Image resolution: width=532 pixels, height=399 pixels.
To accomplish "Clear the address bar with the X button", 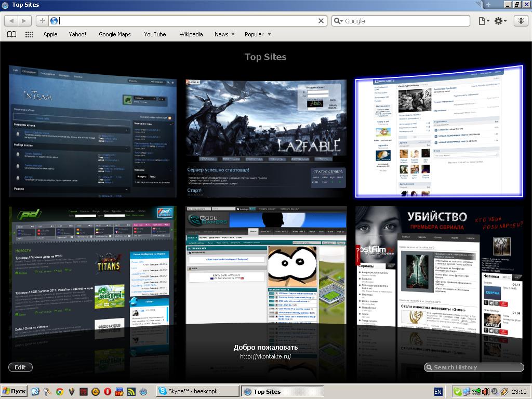I will [x=321, y=21].
